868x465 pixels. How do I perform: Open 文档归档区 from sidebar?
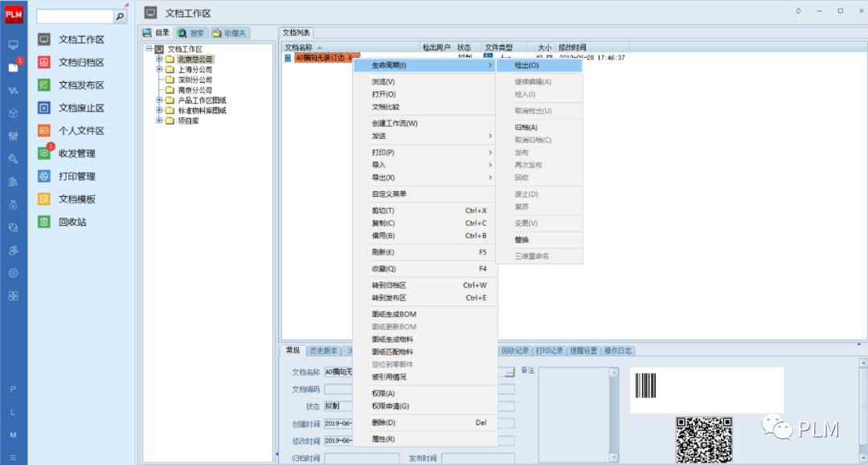[x=80, y=62]
